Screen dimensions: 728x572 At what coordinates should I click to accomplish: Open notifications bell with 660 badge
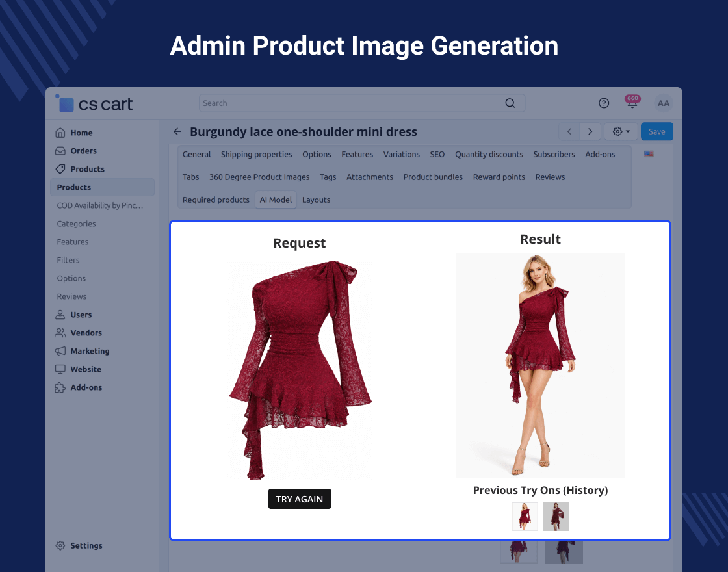(x=632, y=103)
